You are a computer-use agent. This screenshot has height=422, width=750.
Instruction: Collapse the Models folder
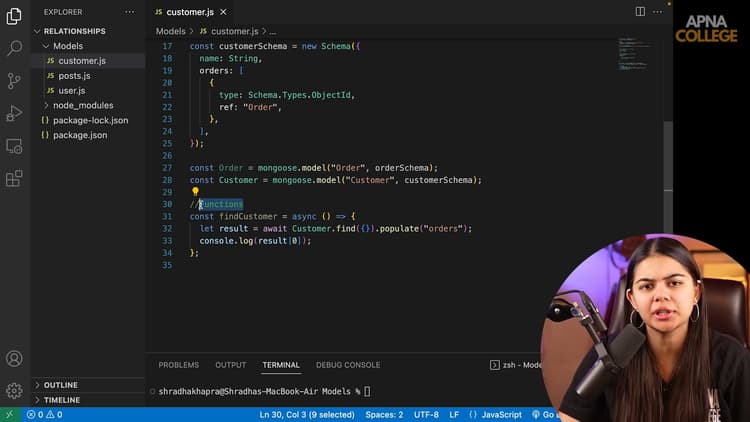67,46
